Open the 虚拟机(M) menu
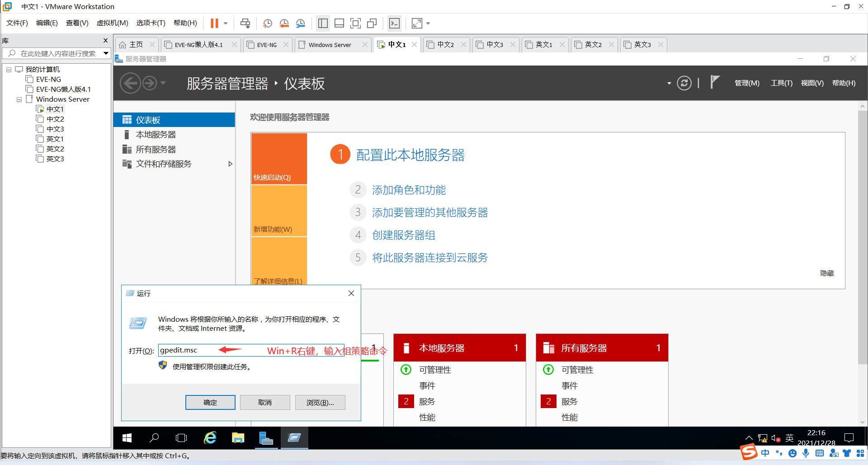This screenshot has width=868, height=465. click(112, 23)
